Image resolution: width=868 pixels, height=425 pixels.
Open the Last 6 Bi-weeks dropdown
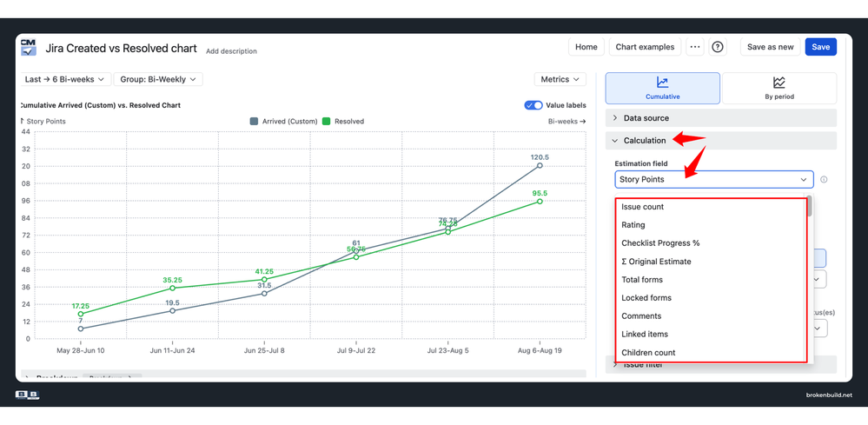[65, 79]
